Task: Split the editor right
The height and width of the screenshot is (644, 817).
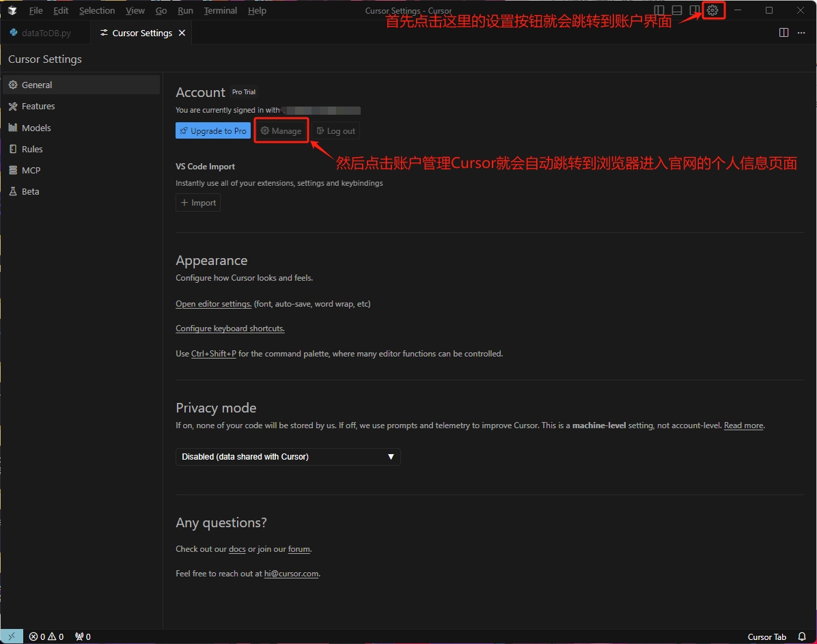Action: [784, 33]
